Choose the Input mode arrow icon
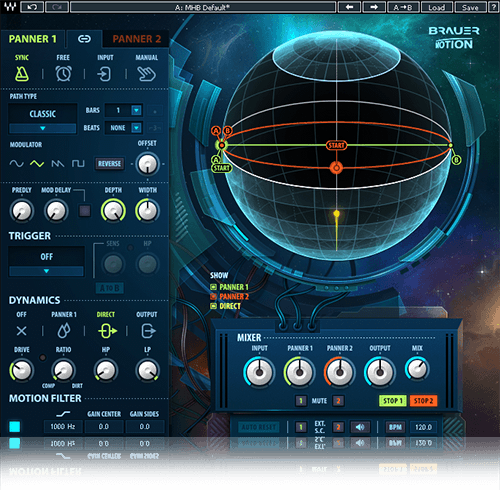Viewport: 500px width, 490px height. [104, 74]
